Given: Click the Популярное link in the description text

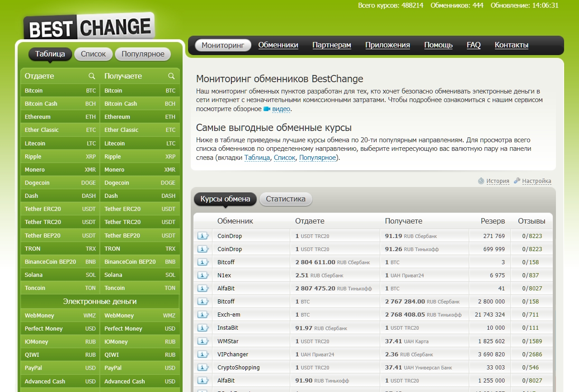Looking at the screenshot, I should tap(317, 158).
